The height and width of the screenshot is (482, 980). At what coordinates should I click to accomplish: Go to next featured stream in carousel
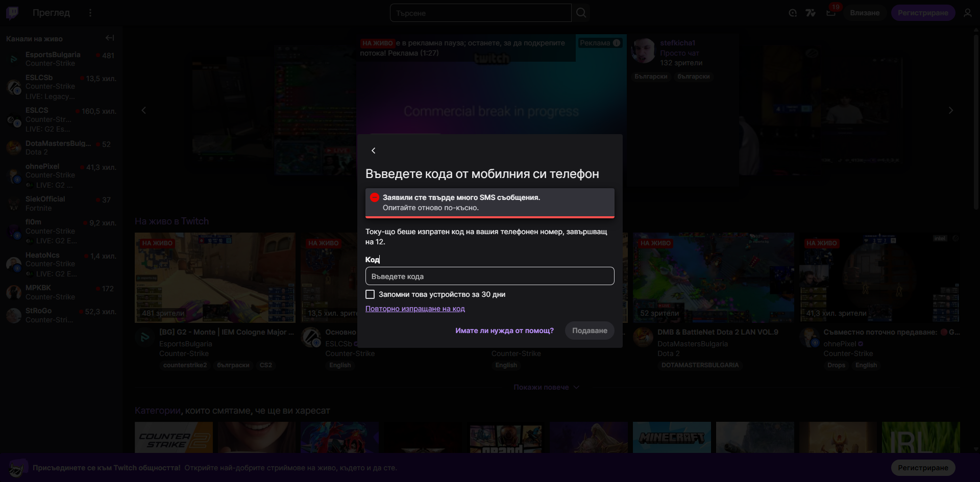coord(950,110)
